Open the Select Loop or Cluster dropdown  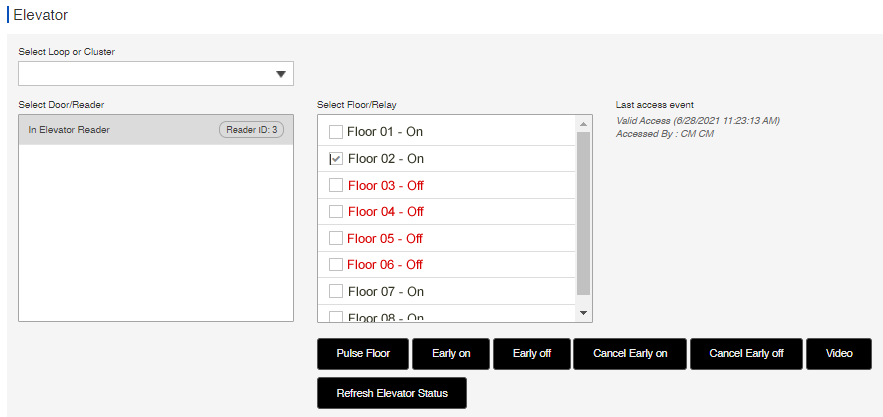pos(156,74)
